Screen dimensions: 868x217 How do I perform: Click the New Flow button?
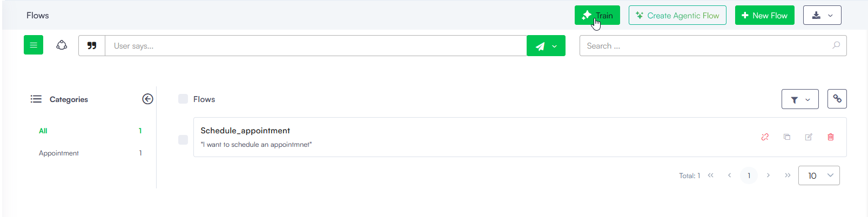(764, 16)
